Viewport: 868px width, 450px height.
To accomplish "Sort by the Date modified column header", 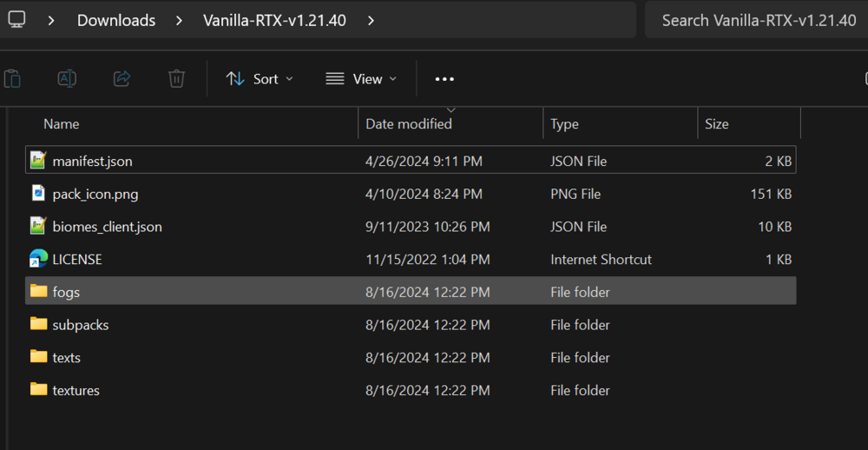I will coord(409,123).
